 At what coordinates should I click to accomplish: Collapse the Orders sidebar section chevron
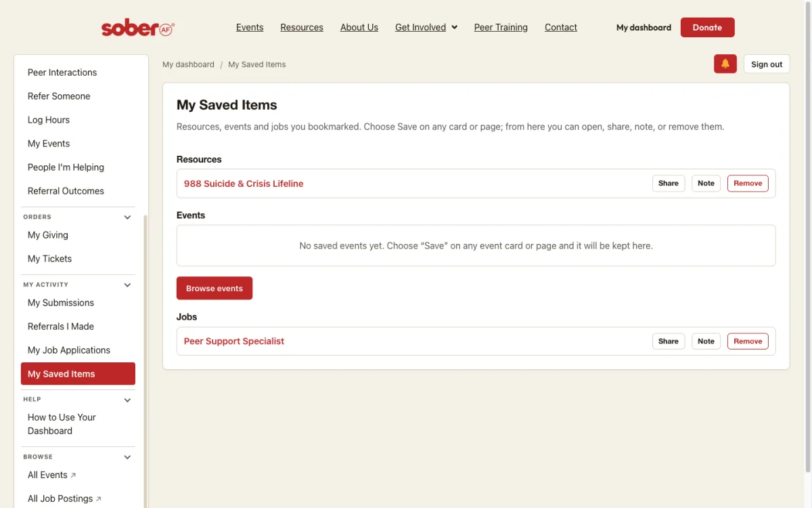coord(127,217)
